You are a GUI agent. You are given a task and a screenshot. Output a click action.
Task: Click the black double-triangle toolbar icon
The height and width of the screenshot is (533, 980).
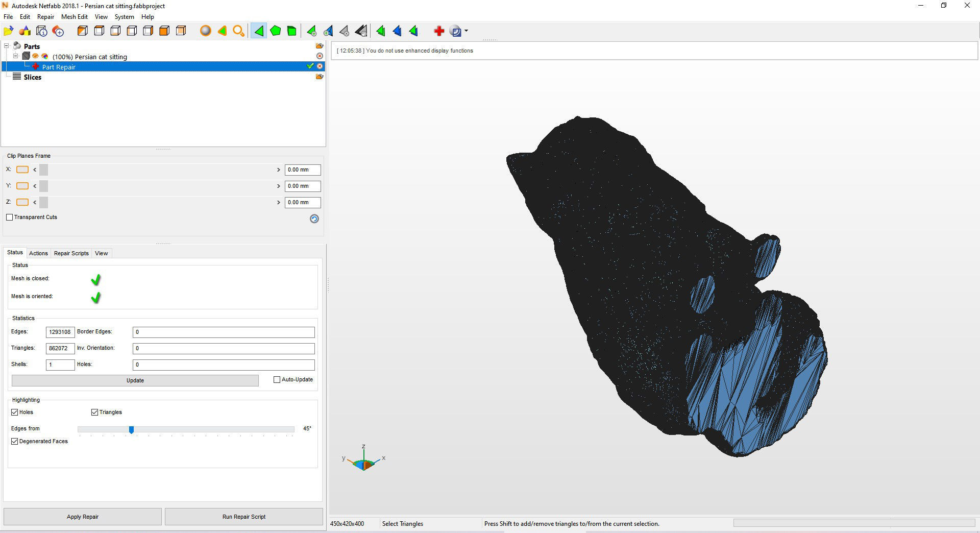pos(361,31)
